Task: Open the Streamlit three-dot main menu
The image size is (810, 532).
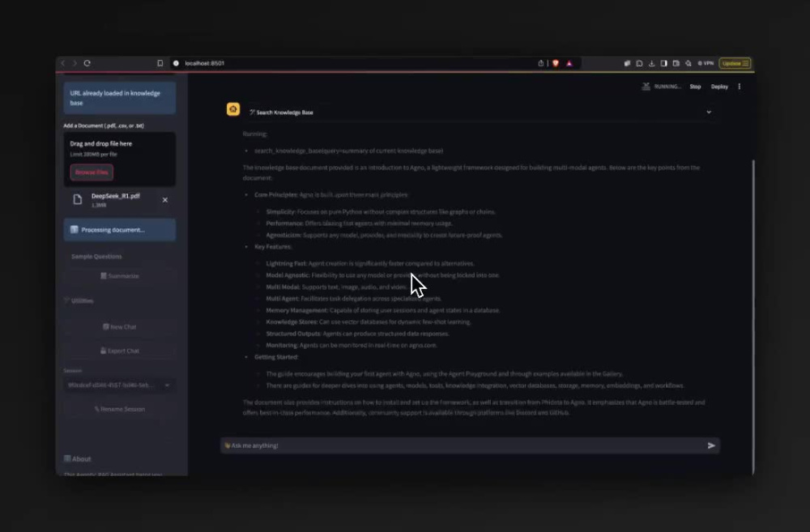Action: coord(740,87)
